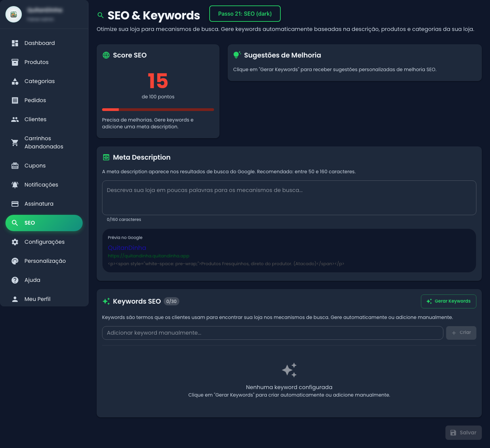This screenshot has height=448, width=490.
Task: Focus the meta description text area
Action: (x=289, y=198)
